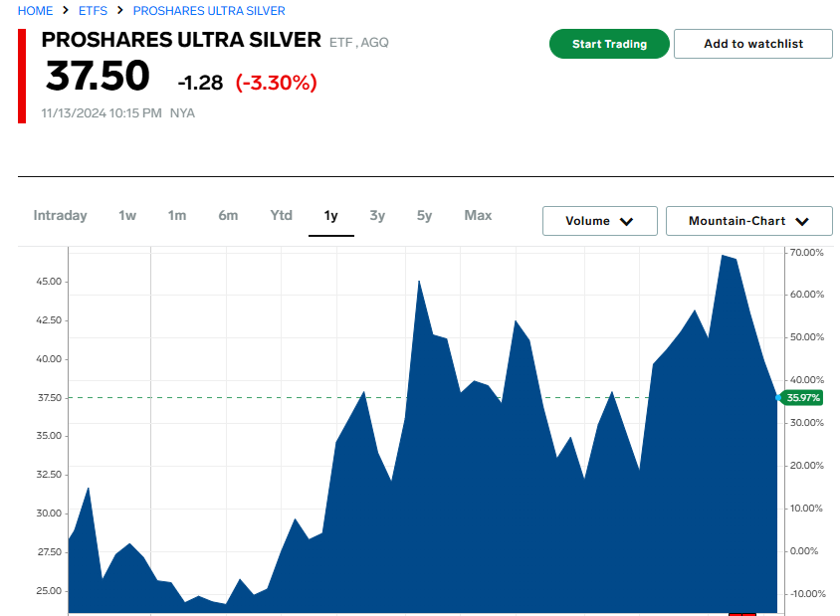Click the 11/13/2024 10:15 PM timestamp
Image resolution: width=840 pixels, height=616 pixels.
click(102, 113)
